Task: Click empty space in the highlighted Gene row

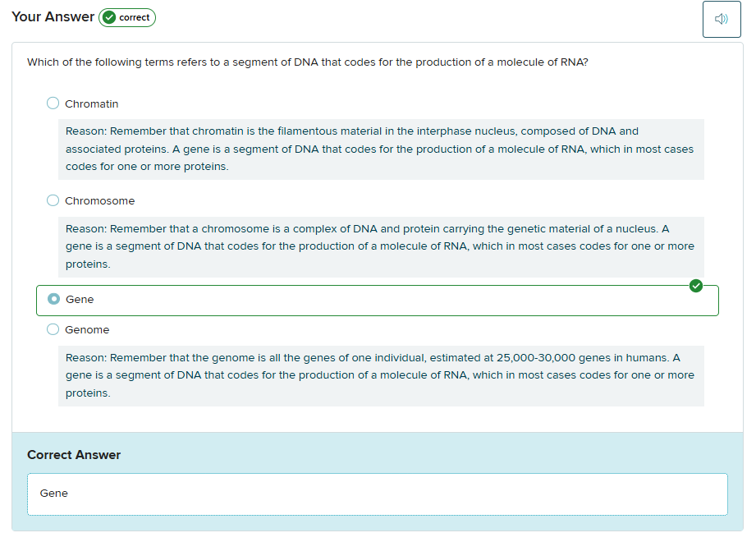Action: coord(394,301)
